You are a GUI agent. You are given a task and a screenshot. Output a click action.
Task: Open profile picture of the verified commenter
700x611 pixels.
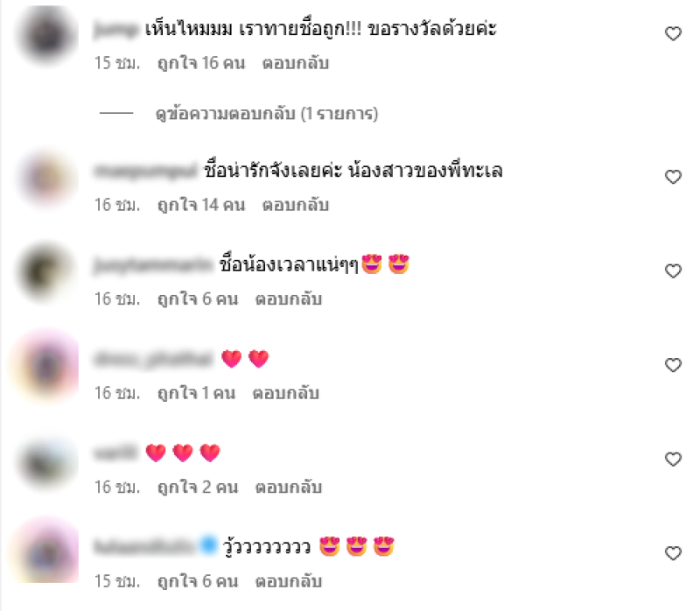tap(46, 552)
